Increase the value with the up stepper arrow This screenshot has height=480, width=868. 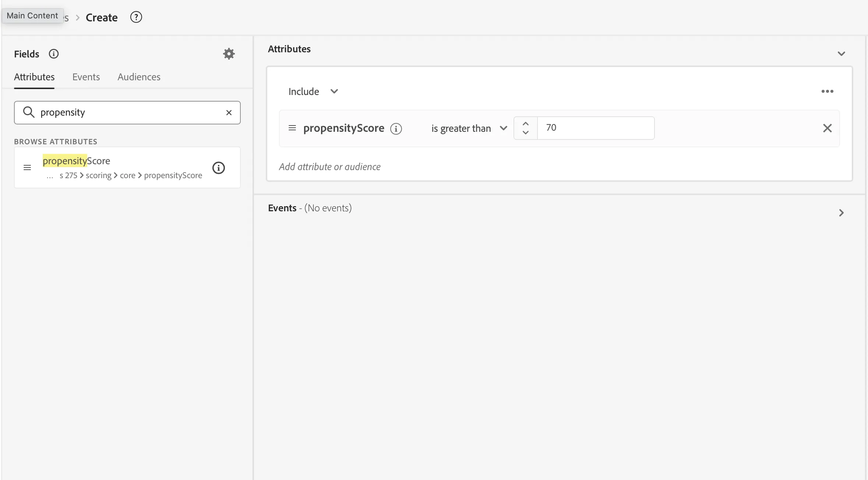tap(526, 124)
